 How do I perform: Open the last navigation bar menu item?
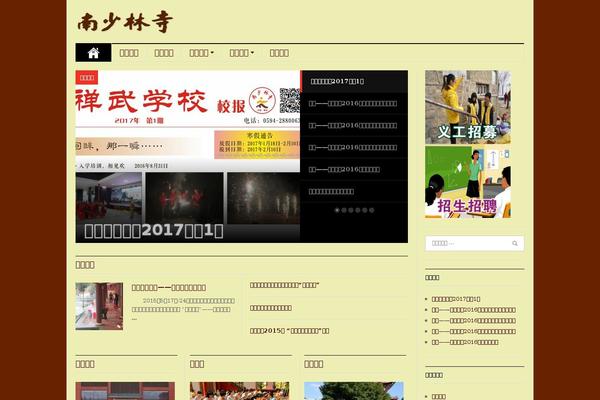tap(279, 53)
